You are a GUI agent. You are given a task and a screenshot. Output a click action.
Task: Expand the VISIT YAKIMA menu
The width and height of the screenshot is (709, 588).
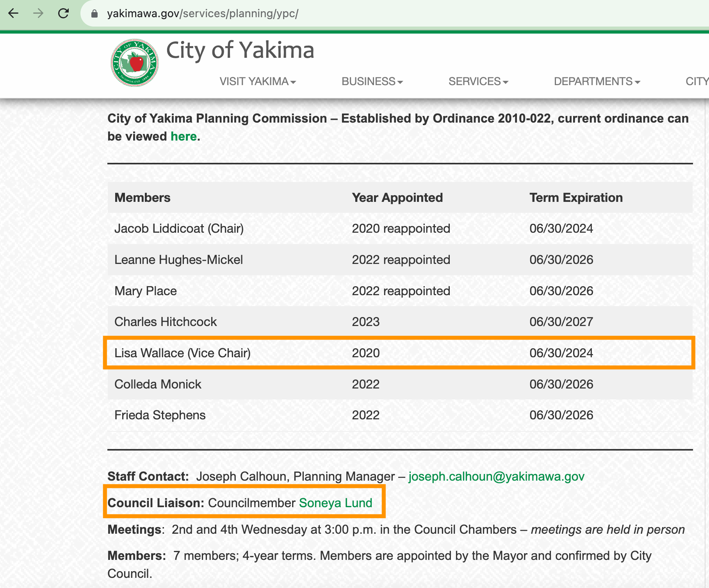(258, 82)
